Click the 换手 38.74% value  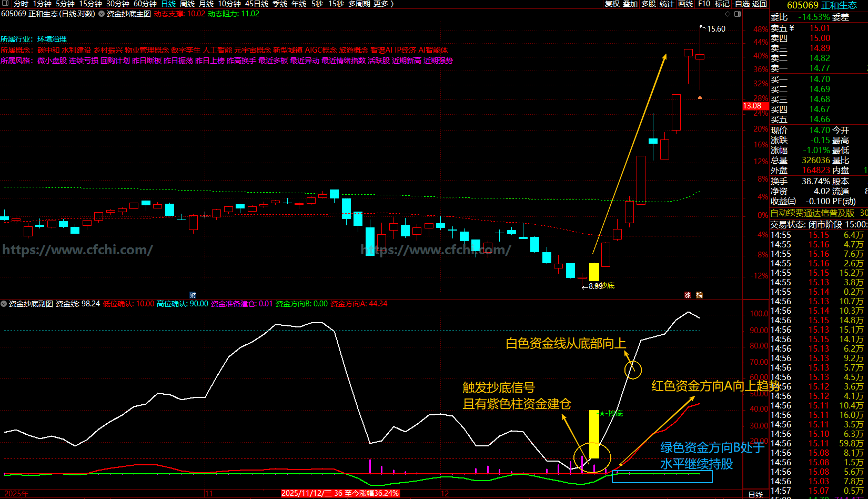pyautogui.click(x=816, y=181)
